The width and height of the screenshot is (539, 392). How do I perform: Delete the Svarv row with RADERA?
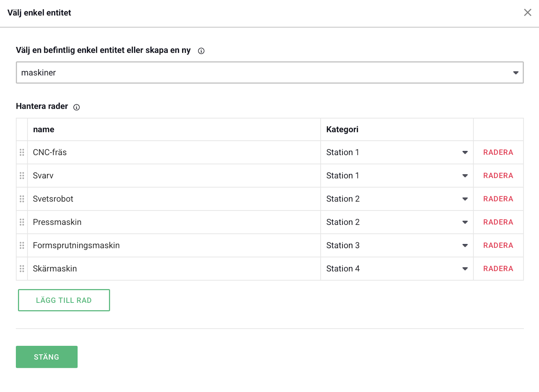point(498,176)
